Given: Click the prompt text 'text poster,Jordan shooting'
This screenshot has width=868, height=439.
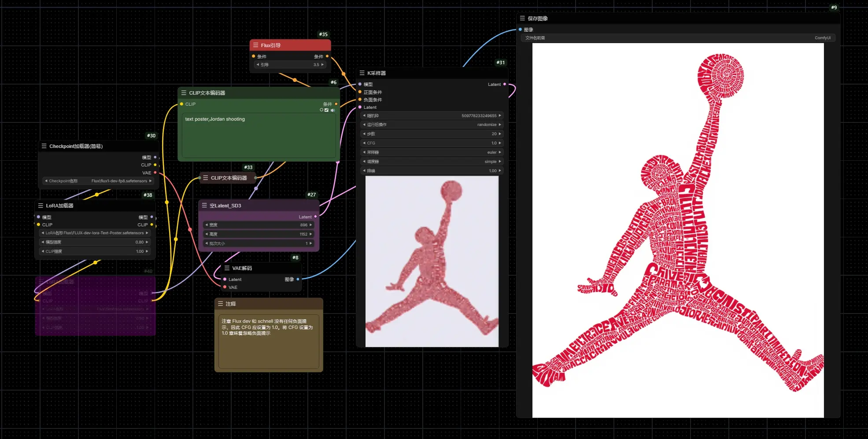Looking at the screenshot, I should click(x=215, y=119).
